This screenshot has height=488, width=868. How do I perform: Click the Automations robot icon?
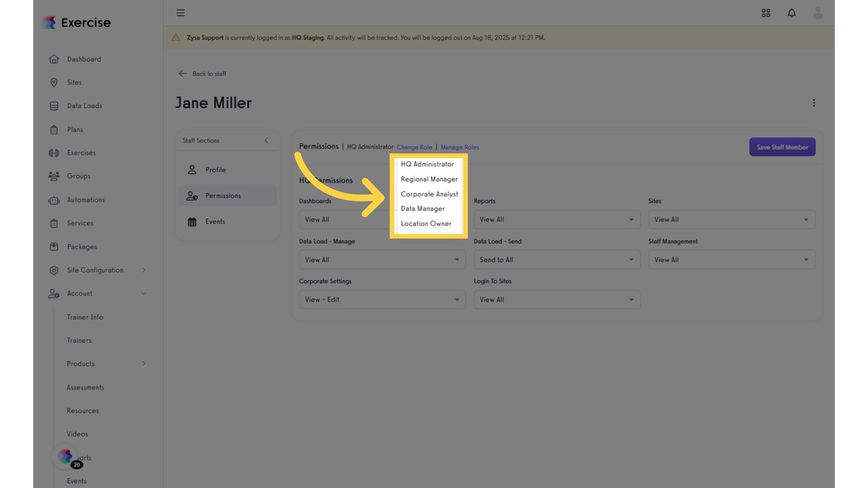54,200
